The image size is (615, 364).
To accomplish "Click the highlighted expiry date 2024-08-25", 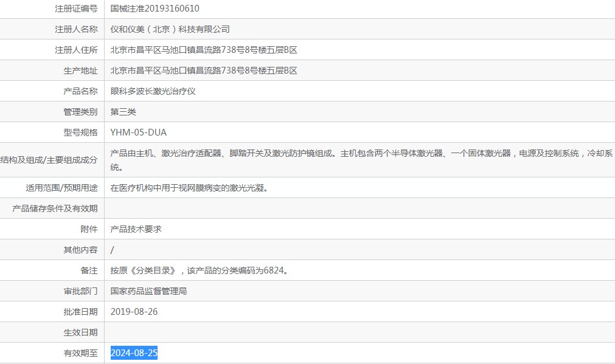I will click(134, 353).
